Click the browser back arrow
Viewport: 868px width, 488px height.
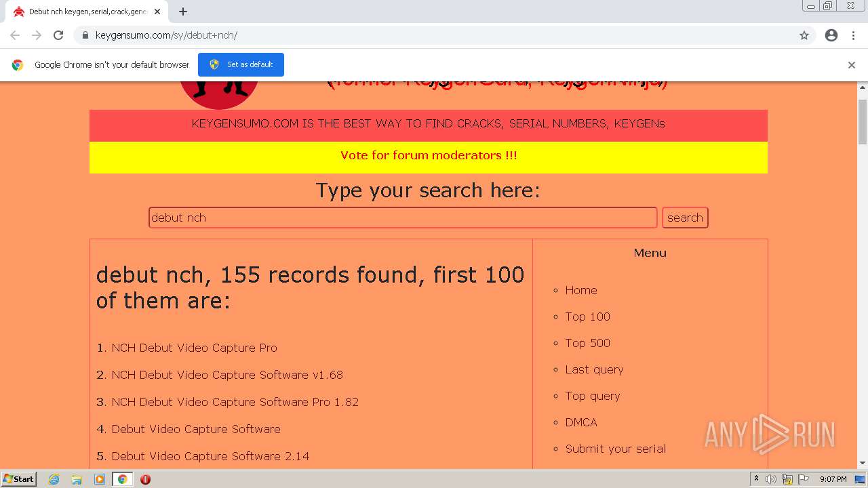15,35
